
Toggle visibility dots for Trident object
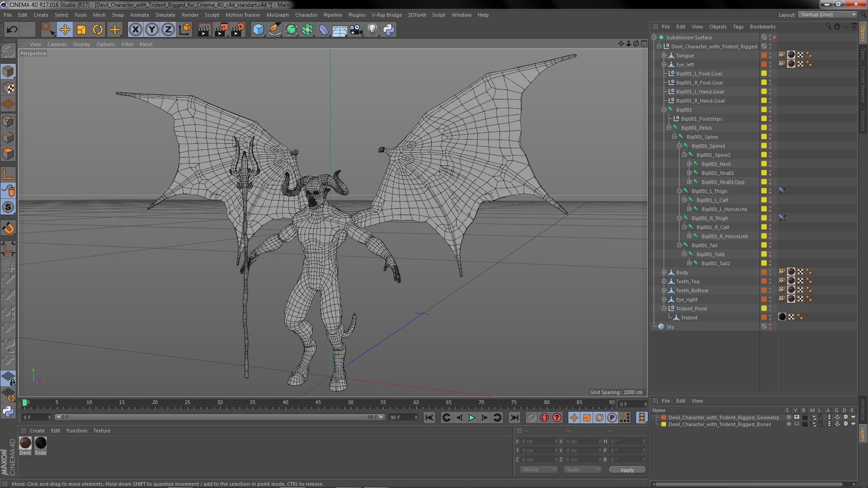click(x=770, y=318)
